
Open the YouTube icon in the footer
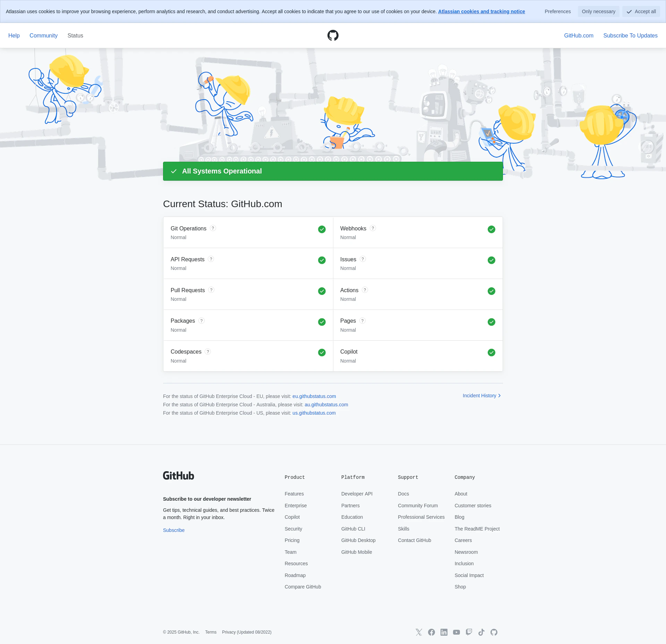pos(456,632)
